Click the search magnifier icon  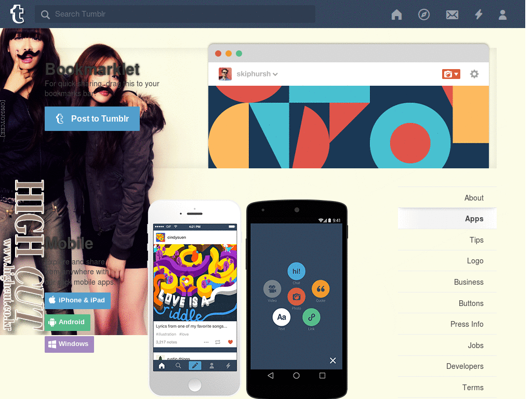(x=45, y=14)
